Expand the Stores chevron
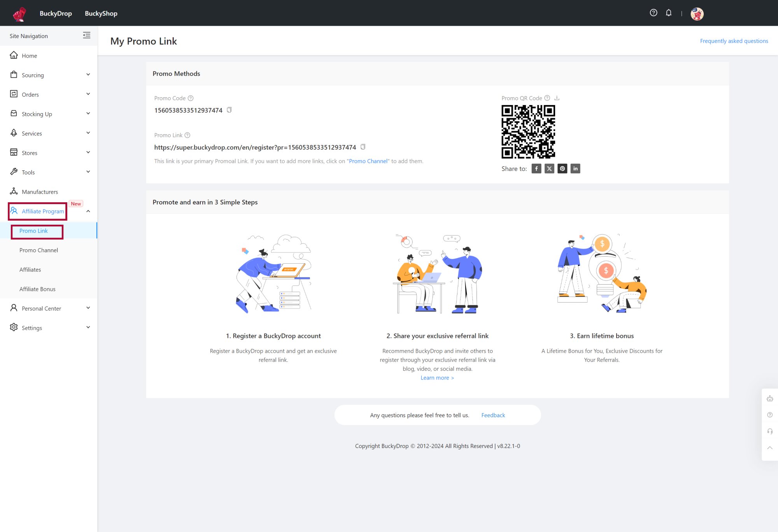The height and width of the screenshot is (532, 778). coord(88,152)
